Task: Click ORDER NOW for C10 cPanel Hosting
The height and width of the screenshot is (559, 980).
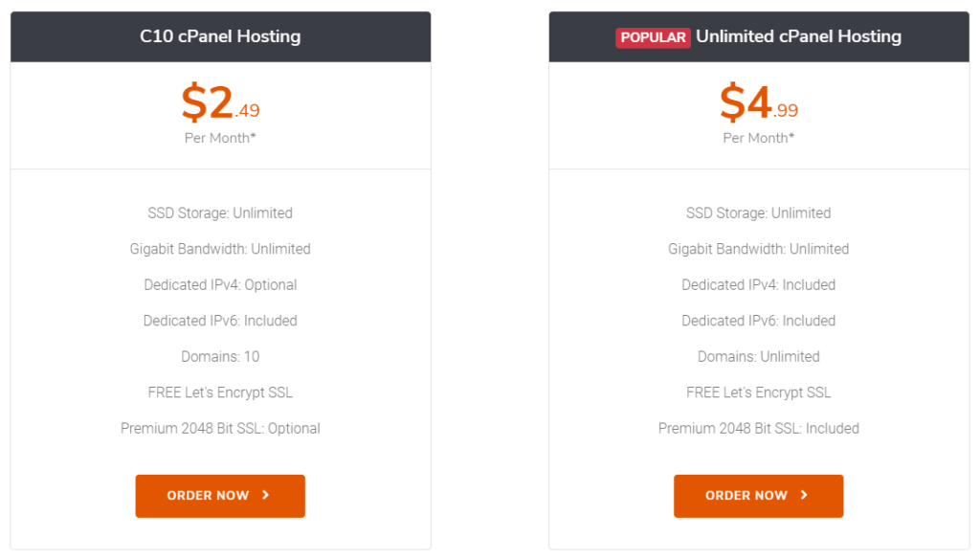Action: coord(220,496)
